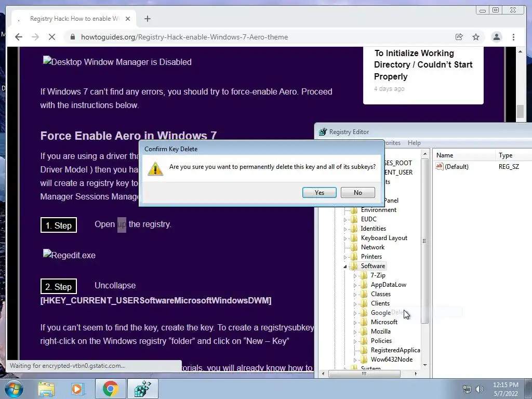The width and height of the screenshot is (532, 399).
Task: Open the Share this page icon
Action: coord(459,37)
